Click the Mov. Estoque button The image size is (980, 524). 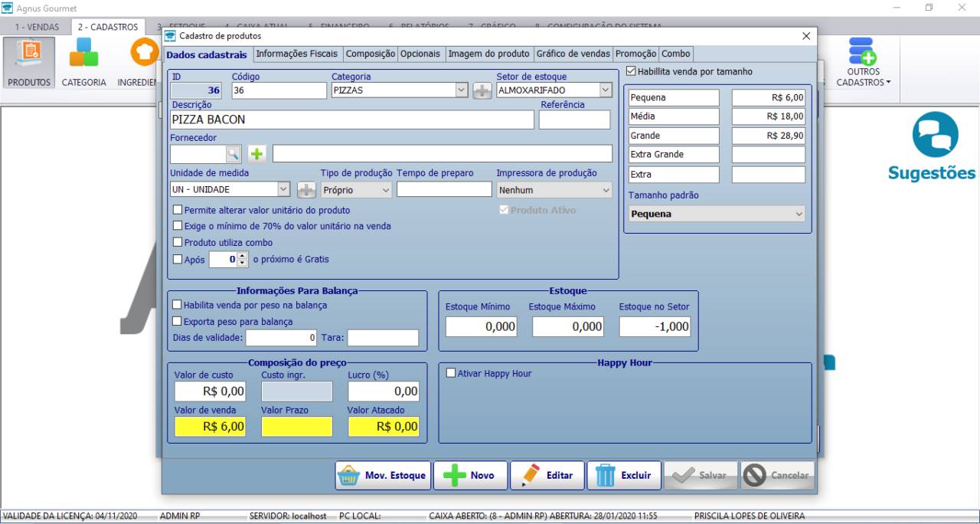tap(382, 476)
